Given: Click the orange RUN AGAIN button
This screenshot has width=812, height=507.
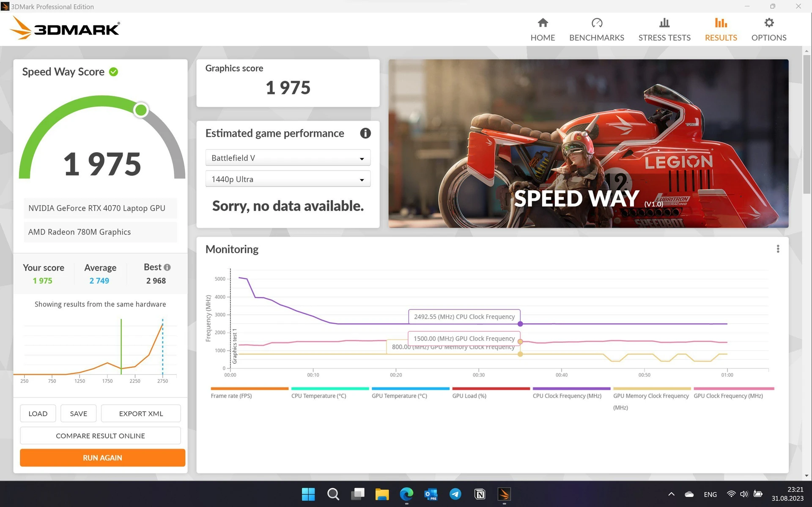Looking at the screenshot, I should coord(102,458).
